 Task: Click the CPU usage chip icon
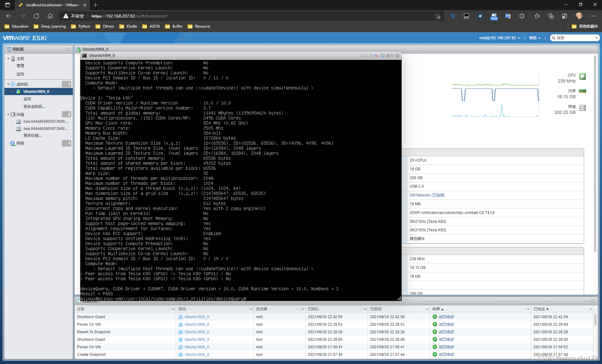583,77
